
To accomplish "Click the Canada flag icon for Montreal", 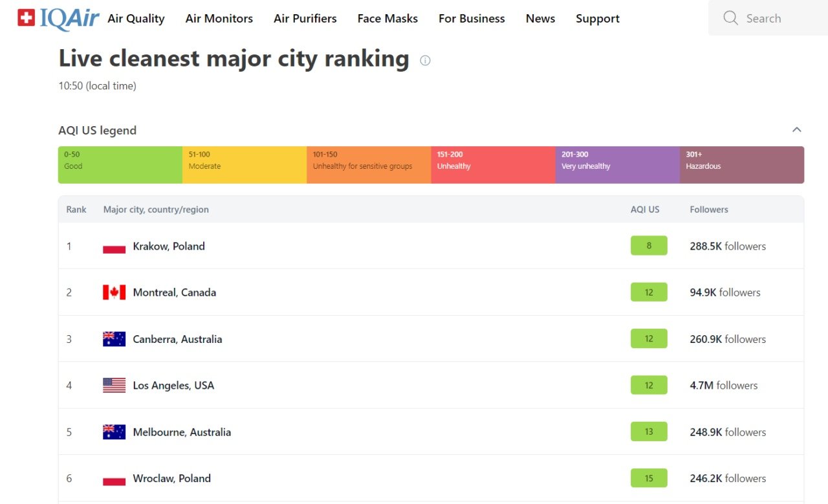I will (x=114, y=292).
